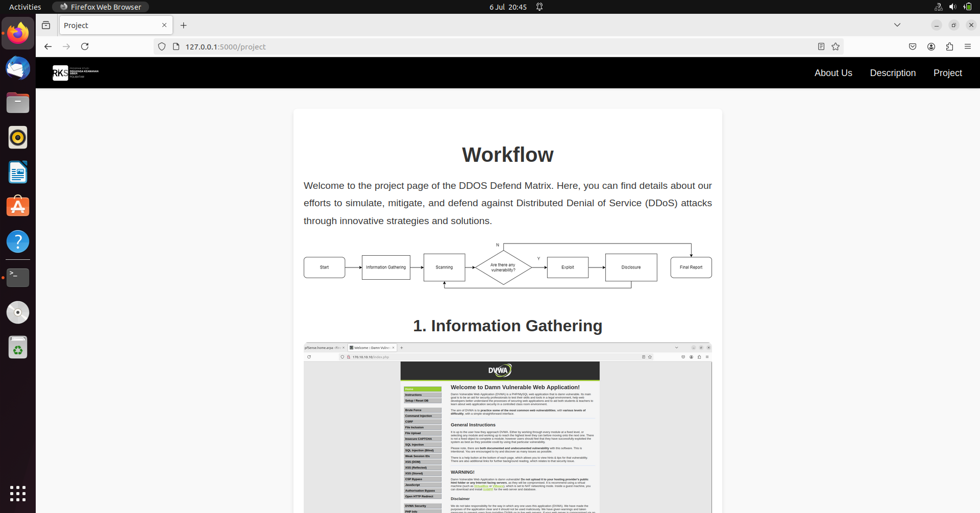Open a new tab with plus
Screen dimensions: 980x513
(184, 25)
